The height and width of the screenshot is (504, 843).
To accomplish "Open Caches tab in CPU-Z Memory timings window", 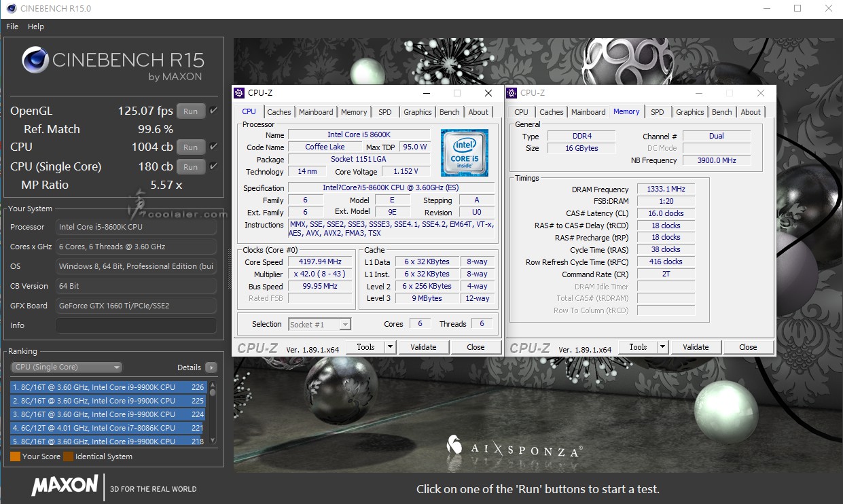I will 552,112.
